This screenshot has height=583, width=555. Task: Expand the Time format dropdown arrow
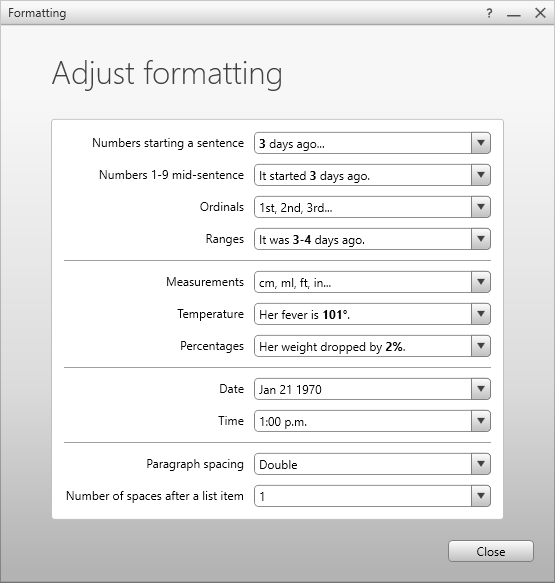point(481,421)
